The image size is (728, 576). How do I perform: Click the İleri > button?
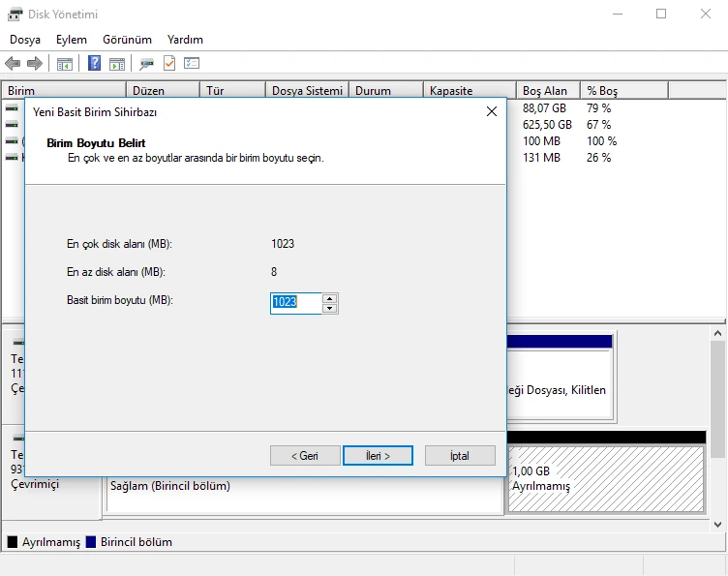point(378,456)
